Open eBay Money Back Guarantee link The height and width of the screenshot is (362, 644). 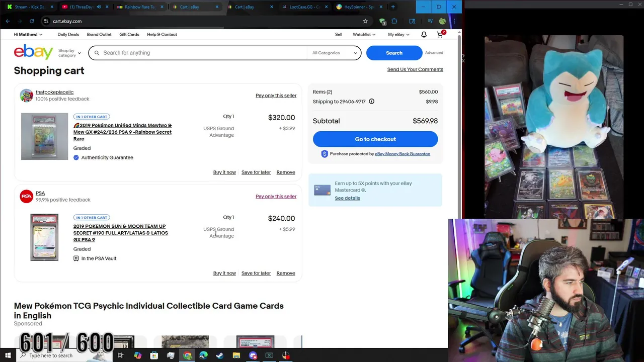click(x=403, y=154)
